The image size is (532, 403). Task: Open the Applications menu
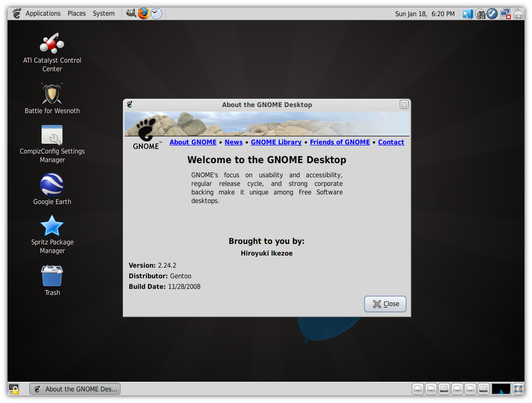[43, 14]
